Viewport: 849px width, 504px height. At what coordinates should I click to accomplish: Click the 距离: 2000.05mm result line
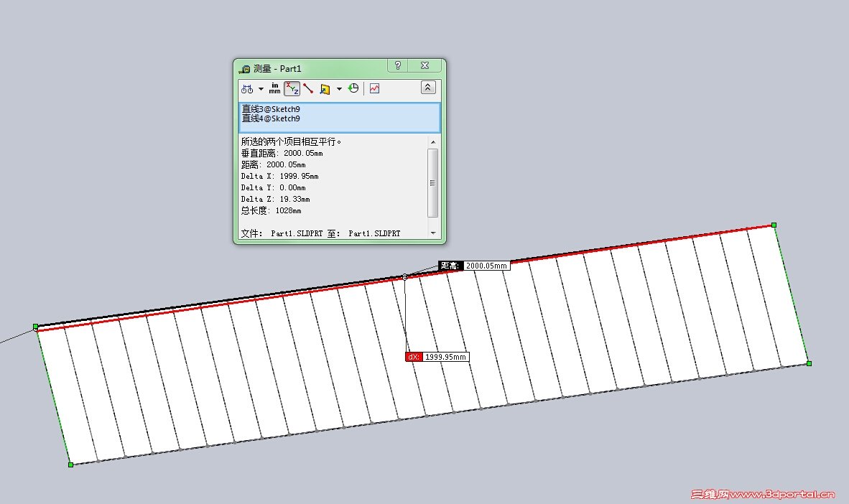coord(274,164)
